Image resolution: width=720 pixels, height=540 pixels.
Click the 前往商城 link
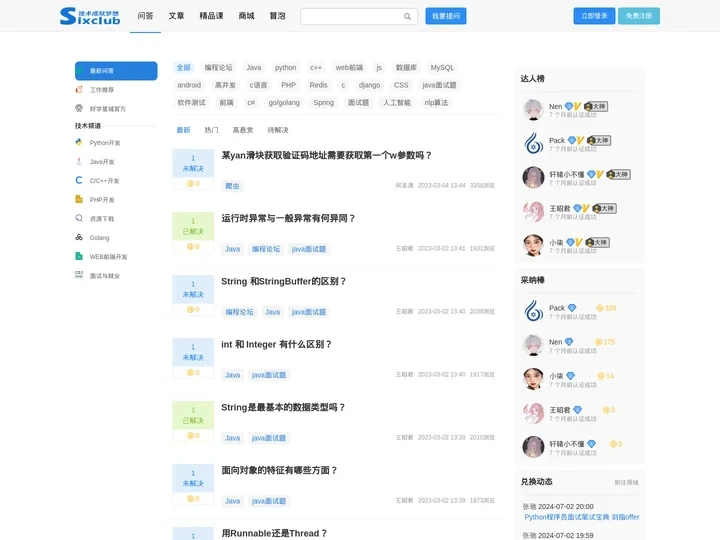[626, 482]
